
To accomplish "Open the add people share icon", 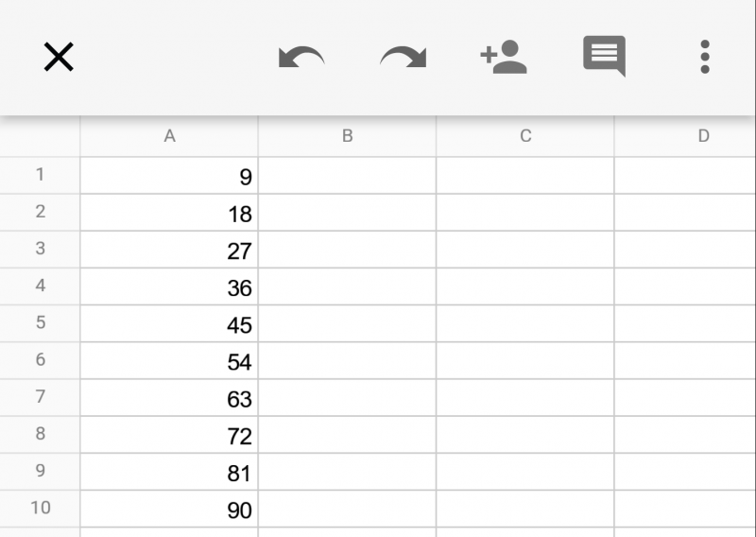I will coord(503,58).
